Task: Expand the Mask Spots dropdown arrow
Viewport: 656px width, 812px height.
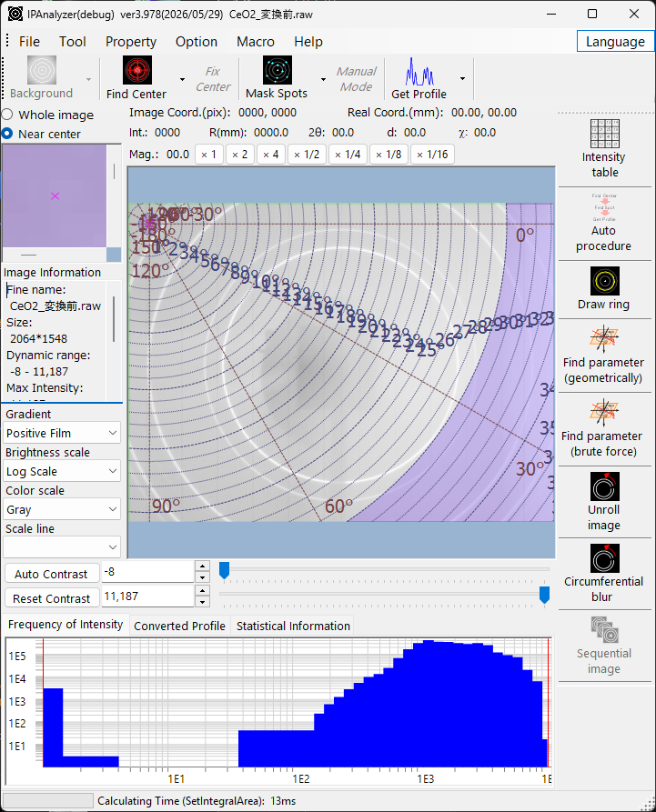Action: (323, 79)
